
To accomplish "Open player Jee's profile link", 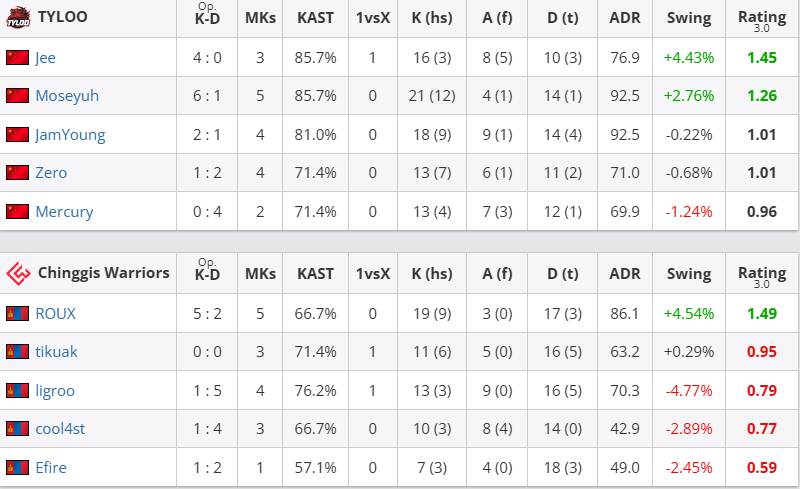I will pyautogui.click(x=45, y=58).
